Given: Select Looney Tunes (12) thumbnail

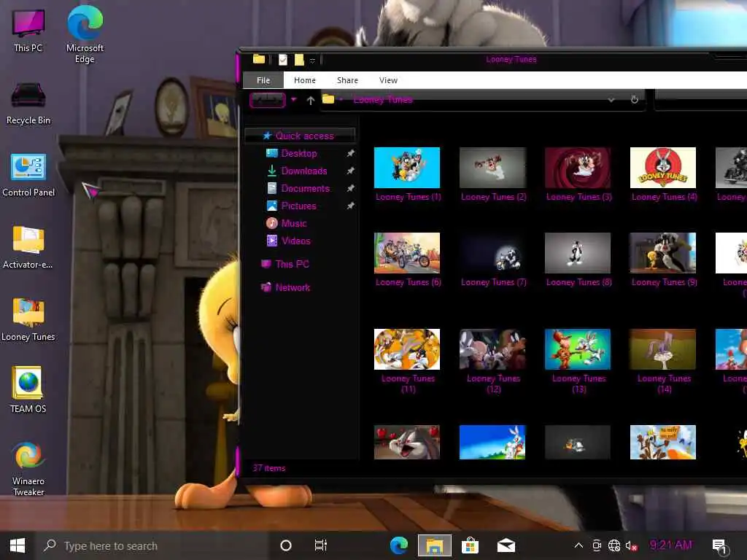Looking at the screenshot, I should click(492, 349).
